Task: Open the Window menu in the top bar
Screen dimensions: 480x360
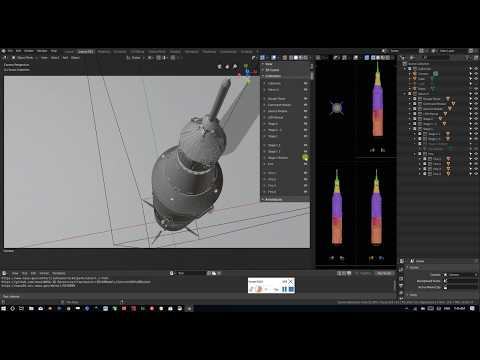Action: point(42,51)
